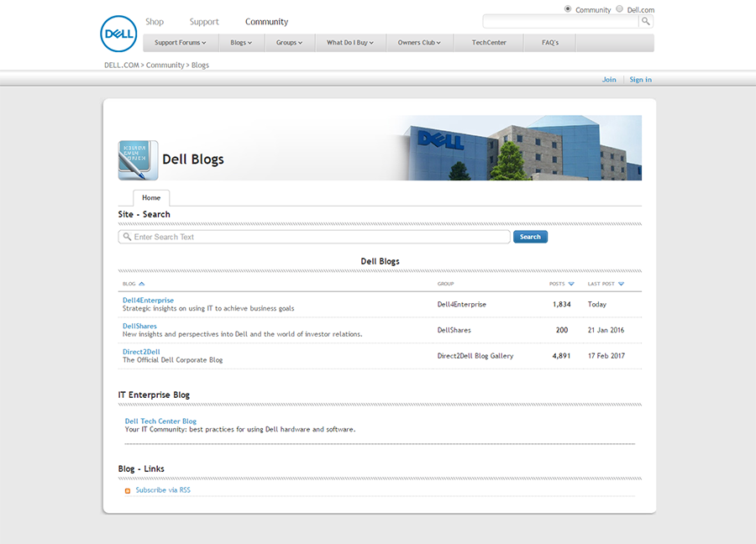Open the Owners Club dropdown
Screen dimensions: 756x544
point(419,43)
